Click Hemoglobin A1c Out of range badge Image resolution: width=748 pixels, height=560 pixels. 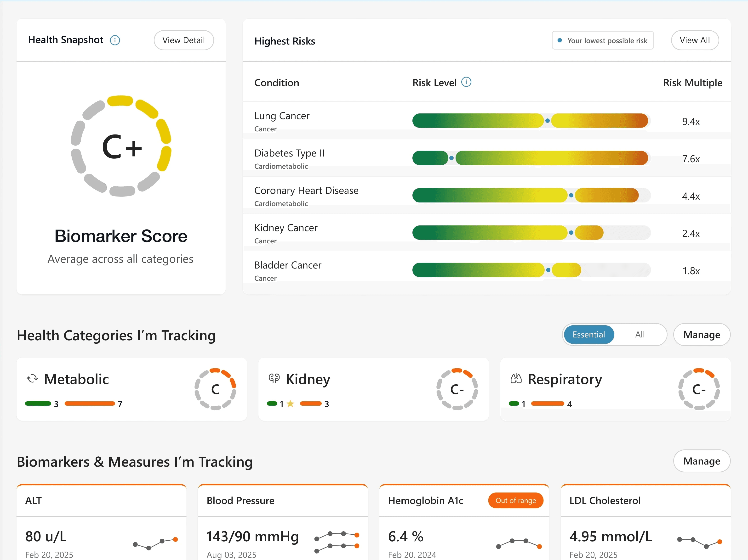(x=515, y=500)
